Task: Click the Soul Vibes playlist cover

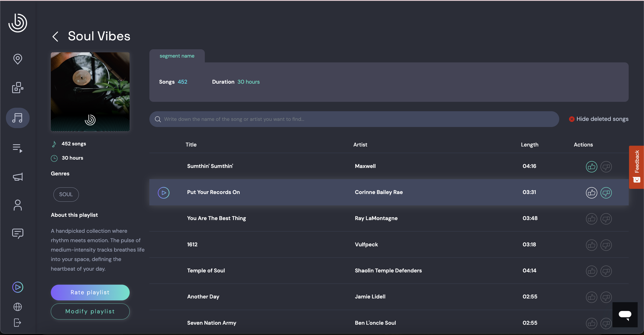Action: [x=90, y=92]
